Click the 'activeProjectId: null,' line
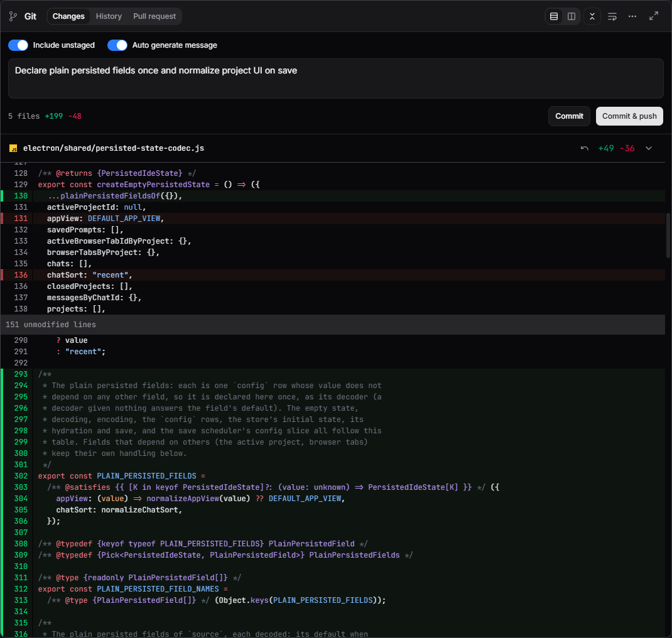 point(97,207)
